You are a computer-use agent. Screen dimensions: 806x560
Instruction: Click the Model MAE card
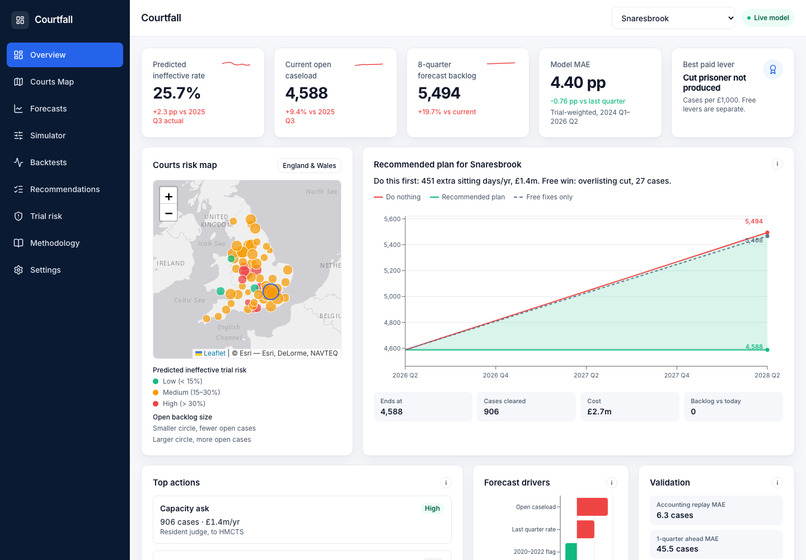click(600, 93)
